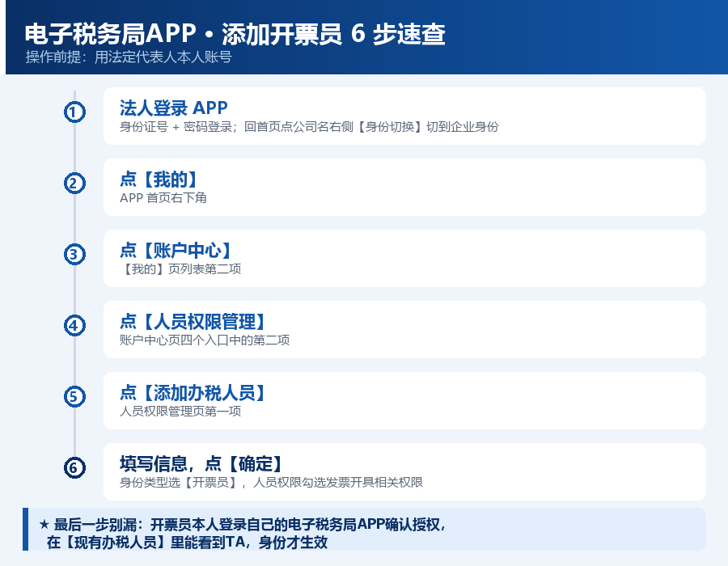Click the step heading "点【人员权限管理】"
This screenshot has height=566, width=728.
193,322
